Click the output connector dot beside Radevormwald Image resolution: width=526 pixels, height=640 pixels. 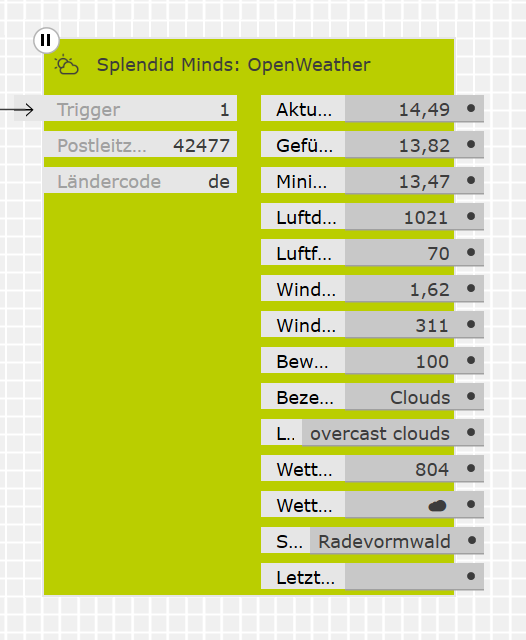coord(472,540)
